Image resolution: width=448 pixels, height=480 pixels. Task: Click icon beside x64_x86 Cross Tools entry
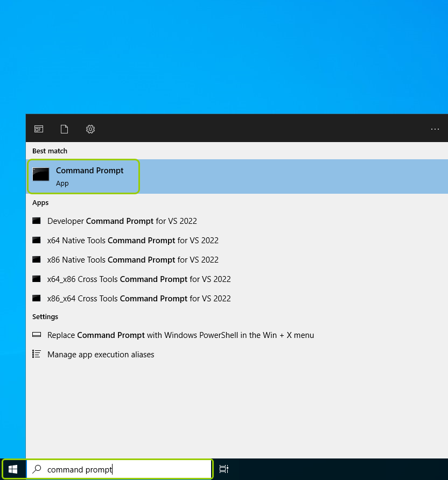pos(37,279)
